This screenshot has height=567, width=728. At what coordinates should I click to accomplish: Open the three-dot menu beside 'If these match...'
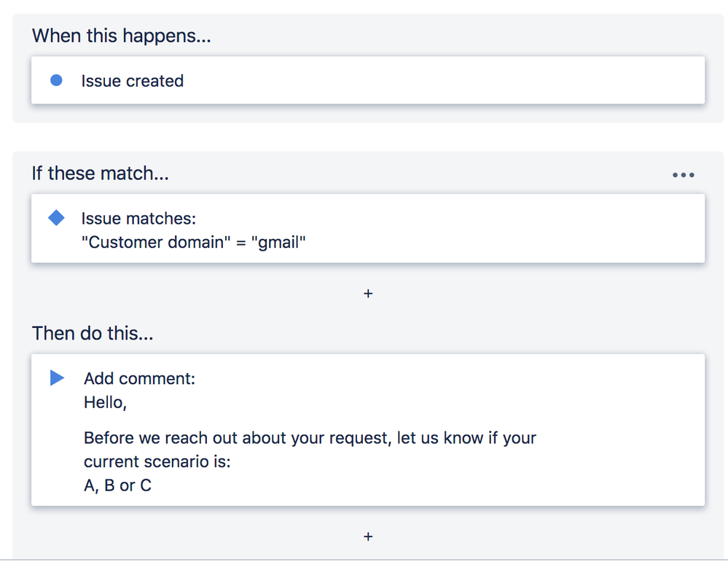point(683,175)
